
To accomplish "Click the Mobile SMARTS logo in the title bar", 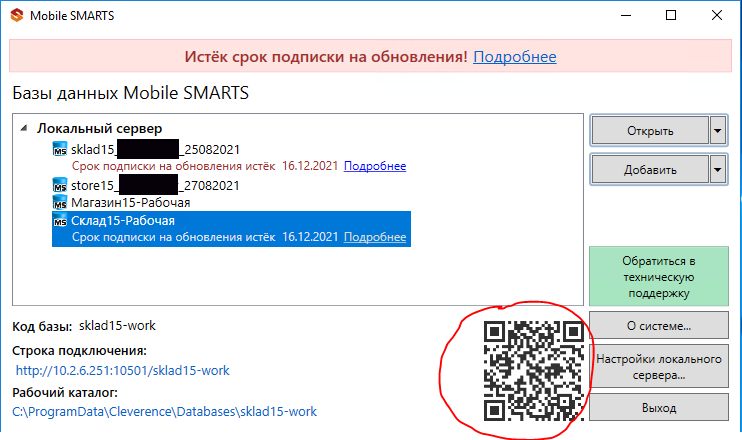I will (17, 15).
